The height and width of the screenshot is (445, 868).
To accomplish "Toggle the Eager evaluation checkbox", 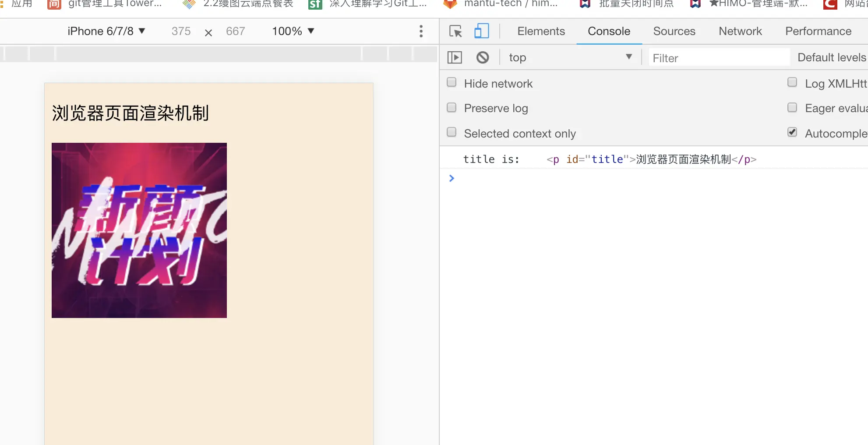I will [x=792, y=107].
